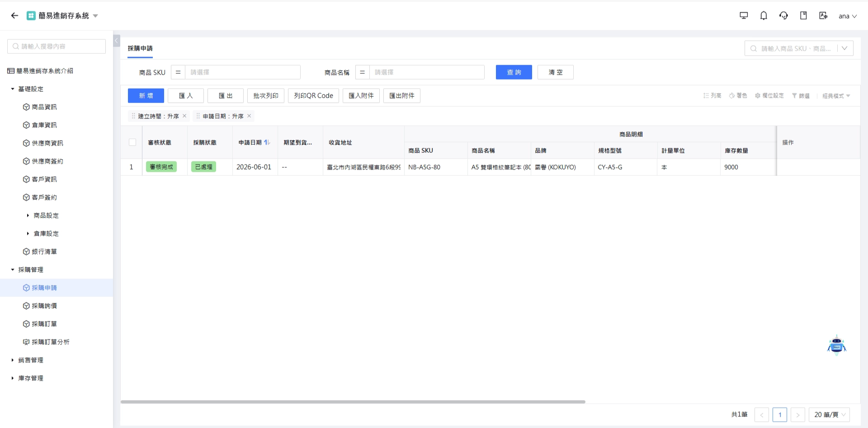This screenshot has width=868, height=428.
Task: Focus the sidebar search input
Action: 57,47
